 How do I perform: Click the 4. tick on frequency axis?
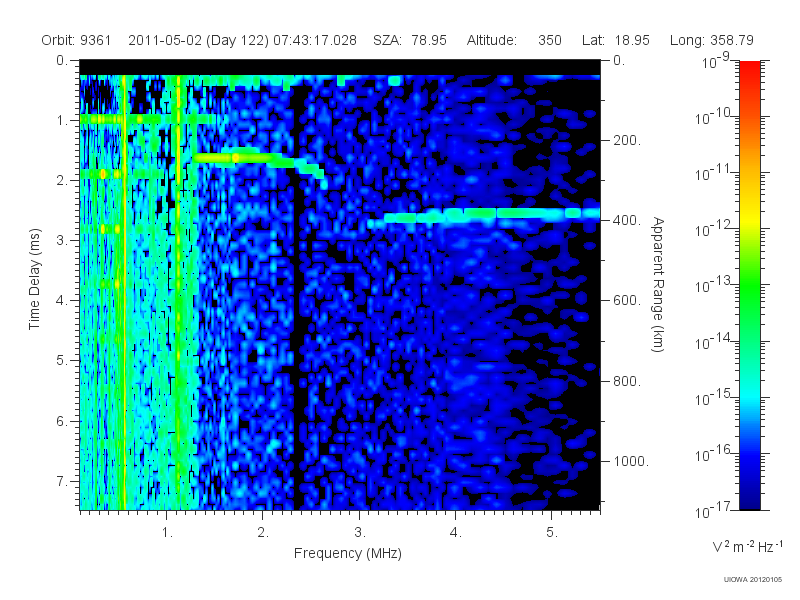pos(456,533)
